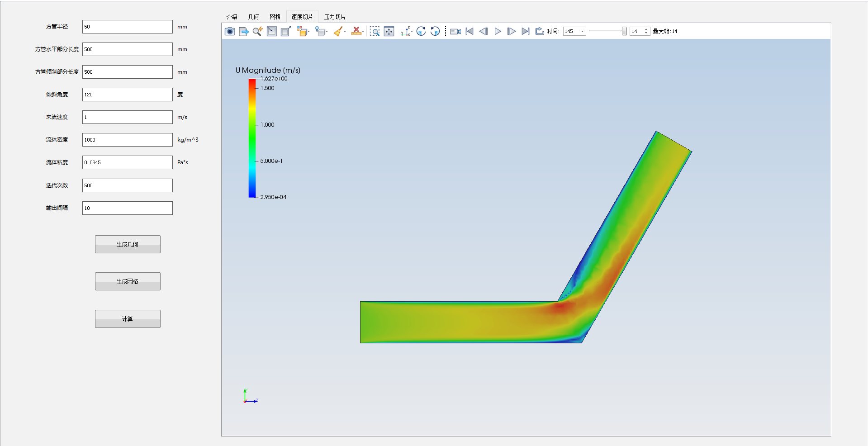The height and width of the screenshot is (446, 868).
Task: Click the light bulb cube icon
Action: tap(320, 31)
